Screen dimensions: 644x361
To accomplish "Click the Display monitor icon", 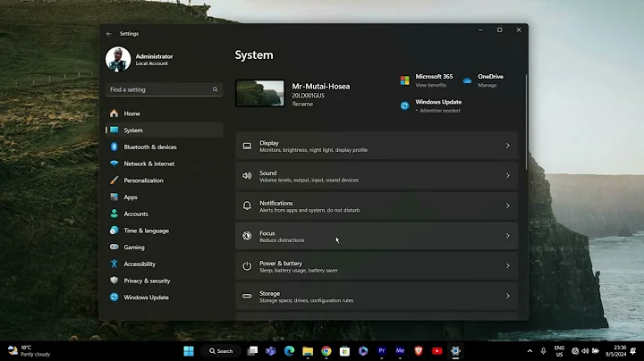I will pyautogui.click(x=247, y=146).
